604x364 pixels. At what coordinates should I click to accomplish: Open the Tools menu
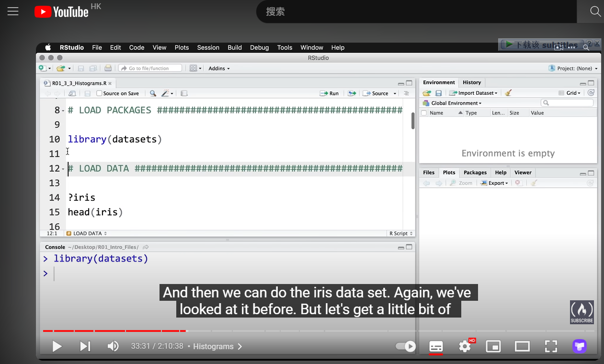click(x=285, y=47)
